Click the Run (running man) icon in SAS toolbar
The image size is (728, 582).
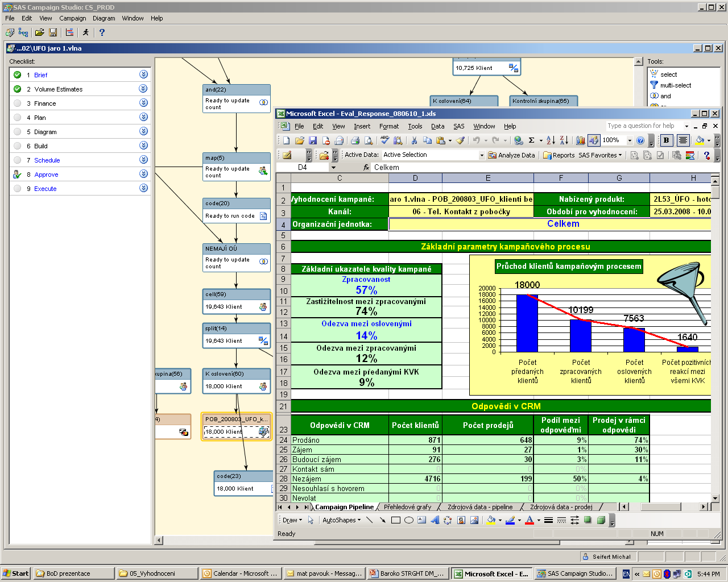coord(86,32)
